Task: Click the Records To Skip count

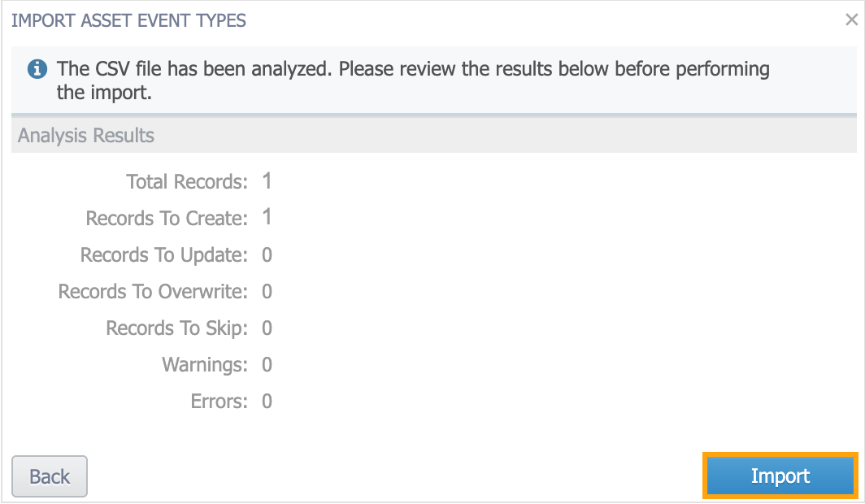Action: [268, 328]
